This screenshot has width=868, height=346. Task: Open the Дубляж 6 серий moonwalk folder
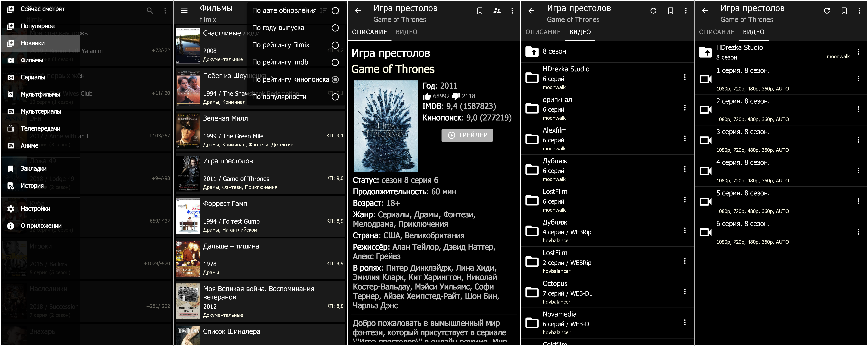[x=607, y=170]
